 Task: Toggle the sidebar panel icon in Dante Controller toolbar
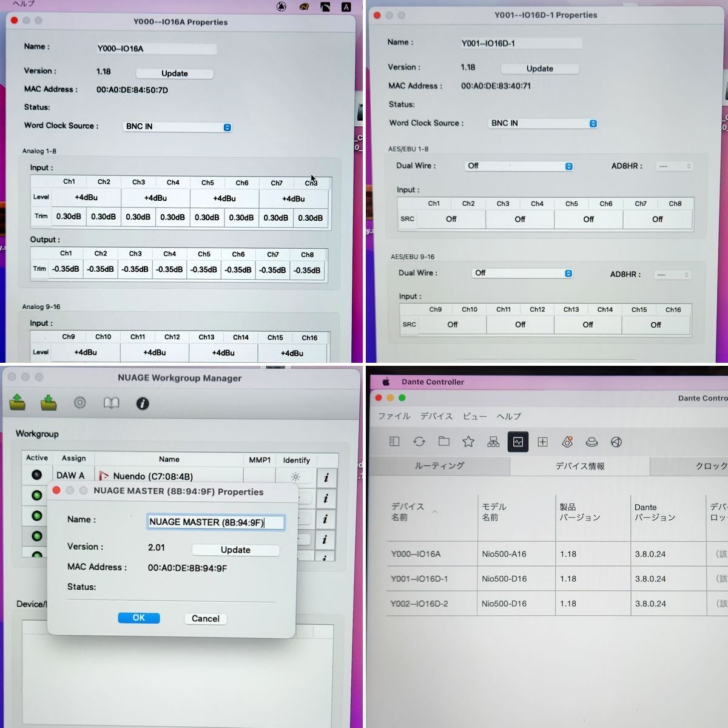tap(394, 442)
